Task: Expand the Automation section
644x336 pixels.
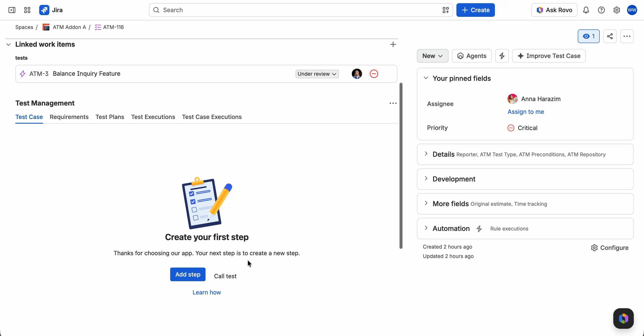Action: click(x=426, y=228)
